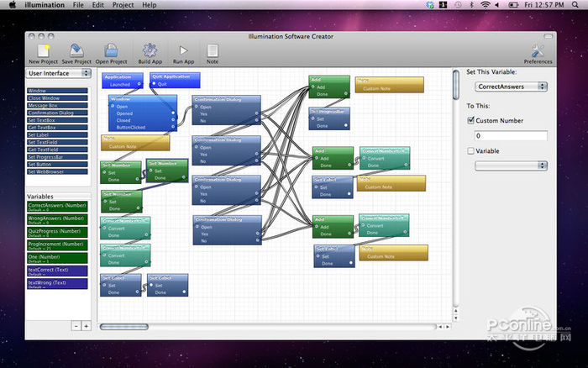Select the Set Button list item
Image resolution: width=588 pixels, height=368 pixels.
click(x=57, y=165)
